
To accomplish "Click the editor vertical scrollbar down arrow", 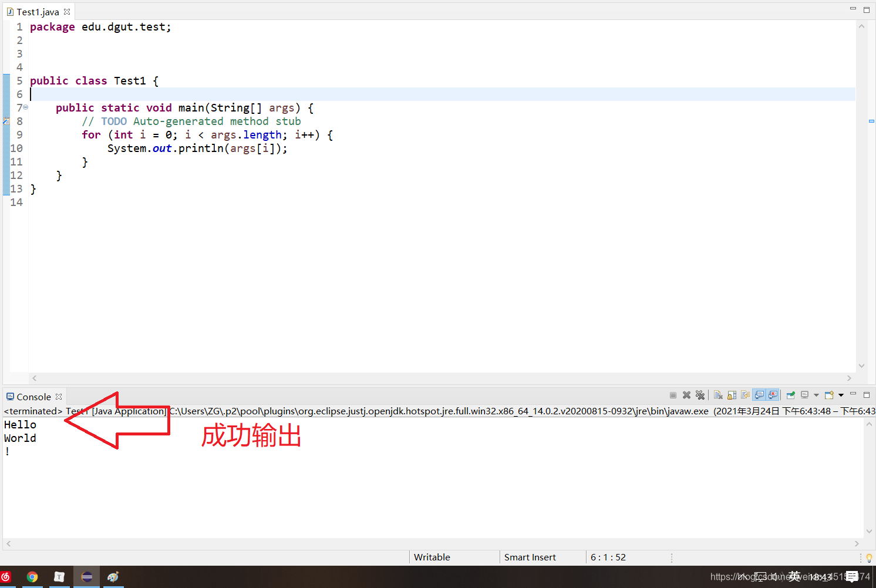I will [x=861, y=366].
